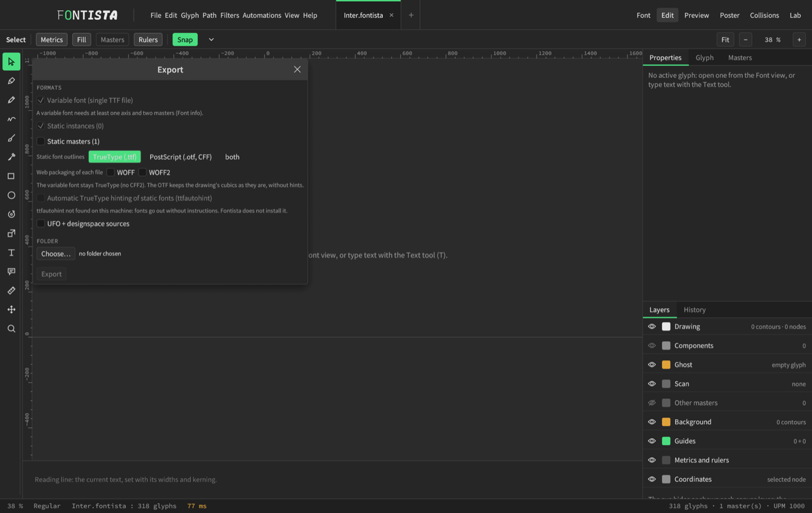The image size is (812, 513).
Task: Select the Rectangle shape tool
Action: 11,176
